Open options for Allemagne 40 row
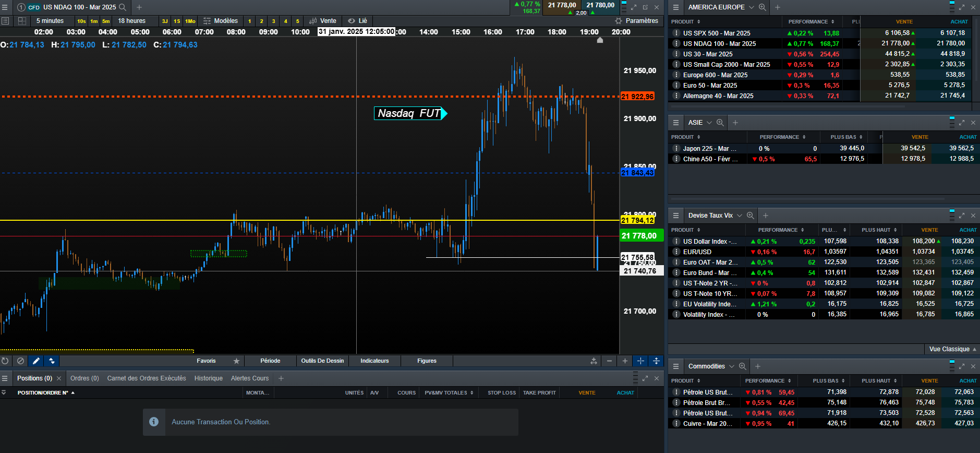 click(676, 96)
